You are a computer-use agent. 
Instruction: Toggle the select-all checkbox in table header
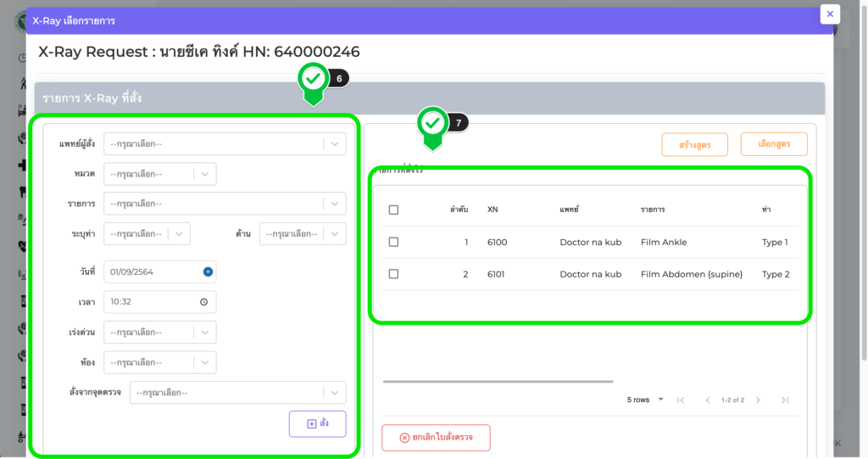[x=393, y=210]
